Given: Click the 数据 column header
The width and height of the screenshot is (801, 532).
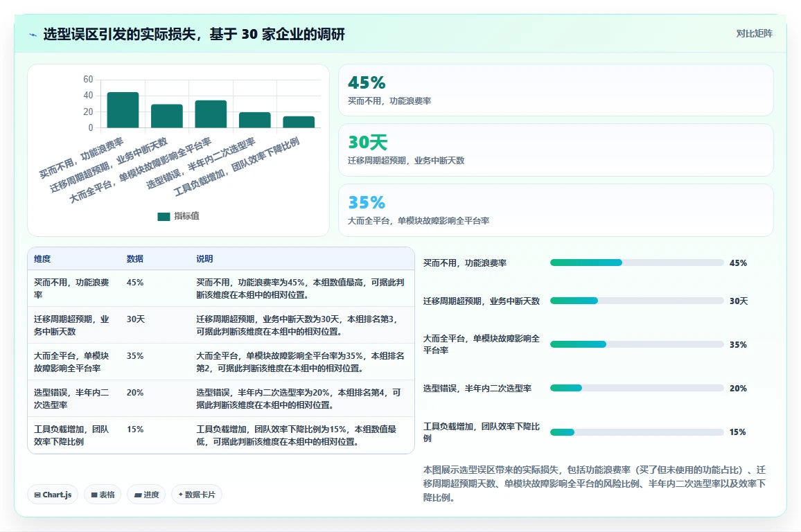Looking at the screenshot, I should pyautogui.click(x=135, y=259).
